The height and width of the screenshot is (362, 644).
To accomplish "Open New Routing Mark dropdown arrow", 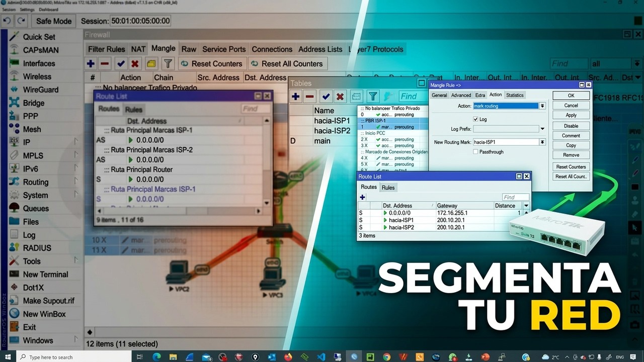I will click(x=542, y=142).
